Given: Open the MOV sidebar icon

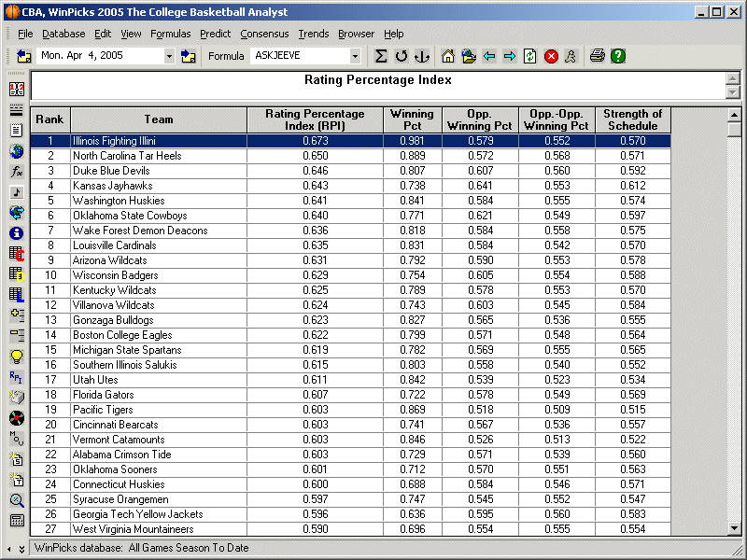Looking at the screenshot, I should 17,438.
